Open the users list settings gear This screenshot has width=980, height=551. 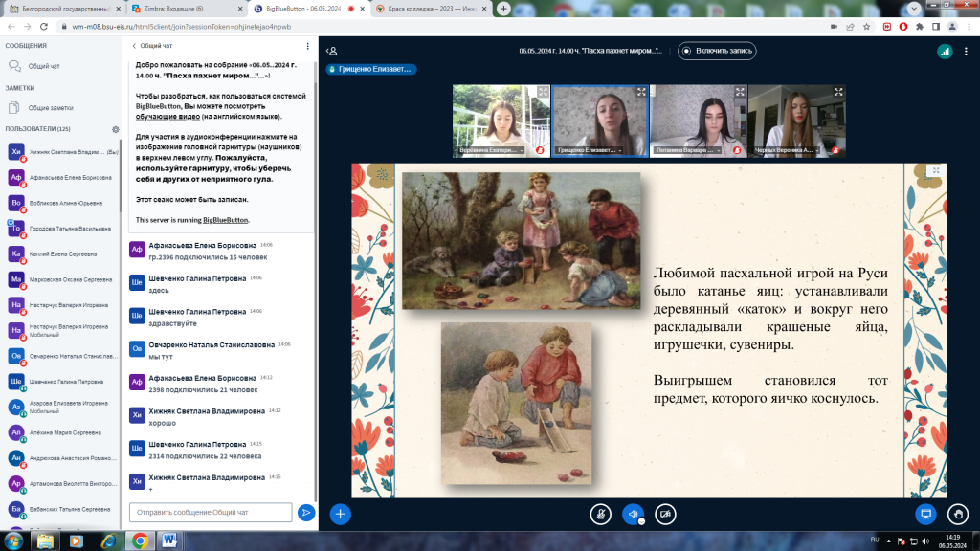tap(116, 129)
